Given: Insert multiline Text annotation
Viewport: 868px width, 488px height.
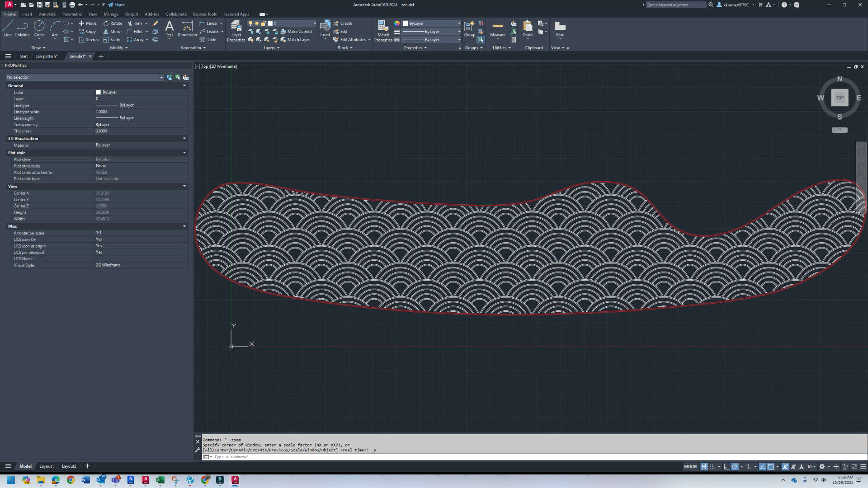Looking at the screenshot, I should pyautogui.click(x=169, y=28).
